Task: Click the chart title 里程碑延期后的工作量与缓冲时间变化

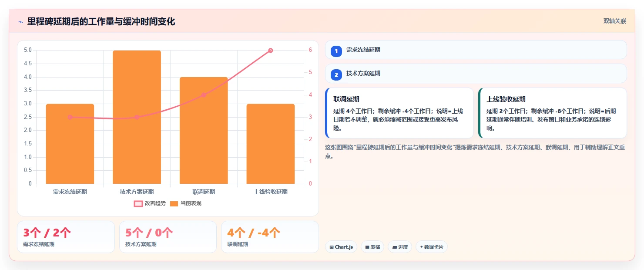Action: [101, 22]
